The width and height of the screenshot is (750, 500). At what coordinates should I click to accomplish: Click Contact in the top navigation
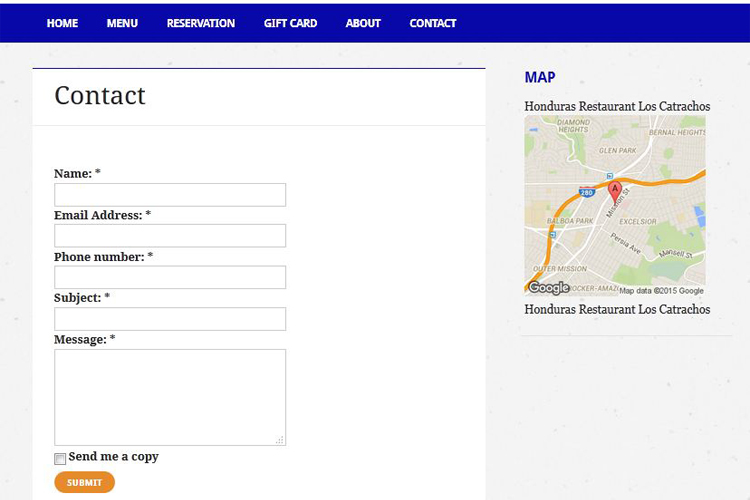[x=433, y=23]
